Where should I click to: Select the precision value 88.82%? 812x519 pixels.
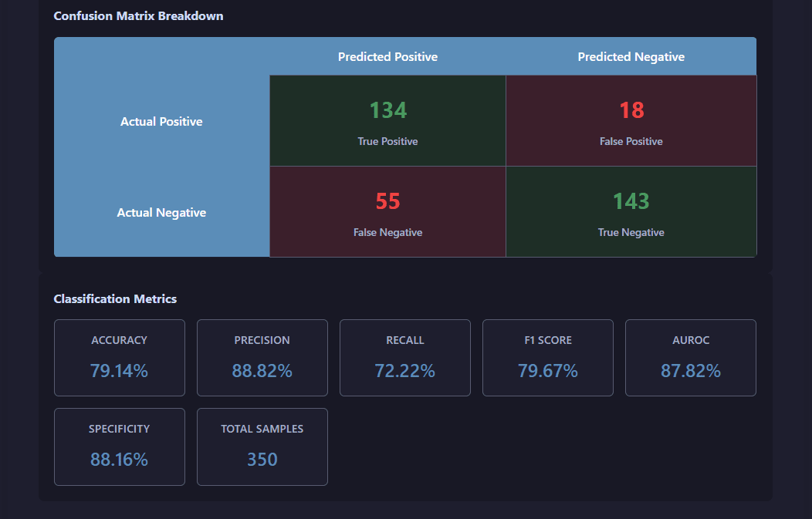click(262, 370)
